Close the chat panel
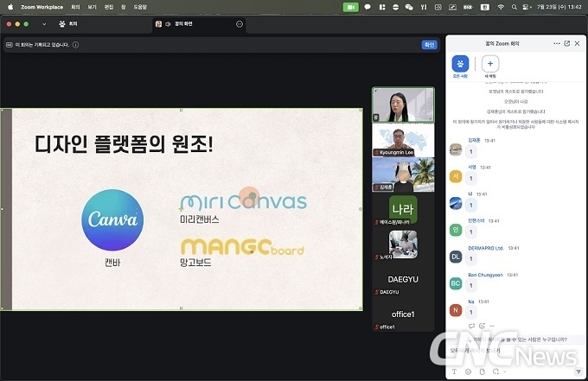The height and width of the screenshot is (381, 588). point(577,43)
